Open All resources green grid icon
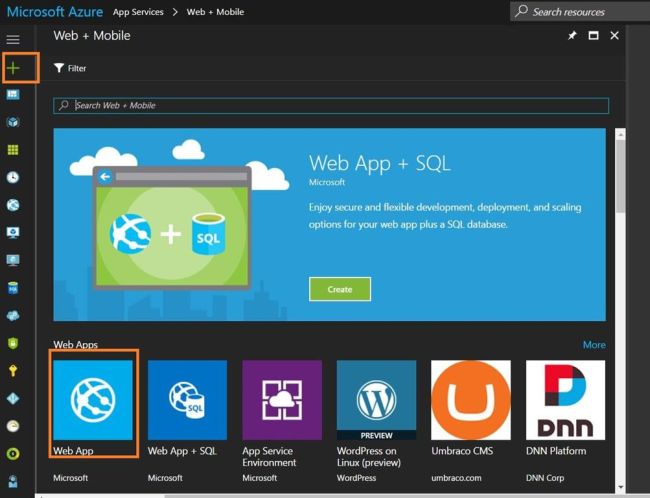Image resolution: width=650 pixels, height=498 pixels. [x=13, y=150]
